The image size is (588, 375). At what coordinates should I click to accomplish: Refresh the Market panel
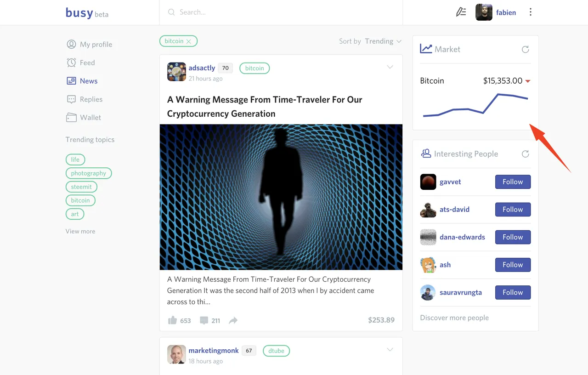coord(526,49)
